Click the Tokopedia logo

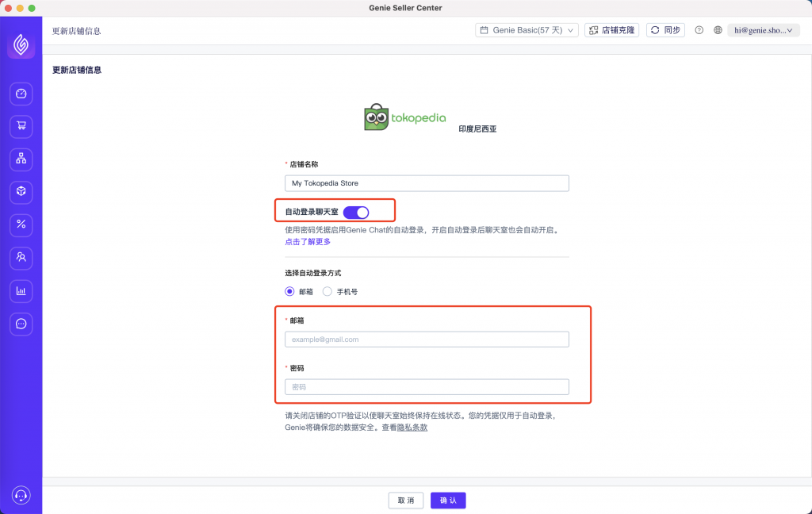click(x=405, y=117)
